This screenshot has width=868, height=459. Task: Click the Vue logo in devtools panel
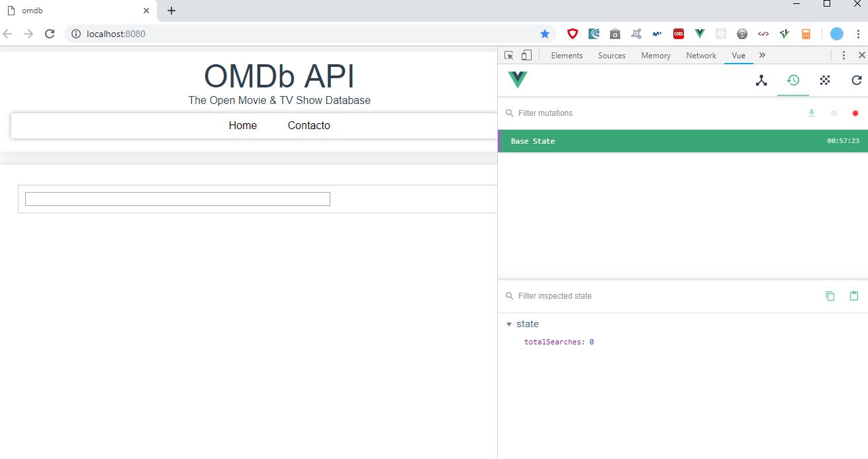517,80
